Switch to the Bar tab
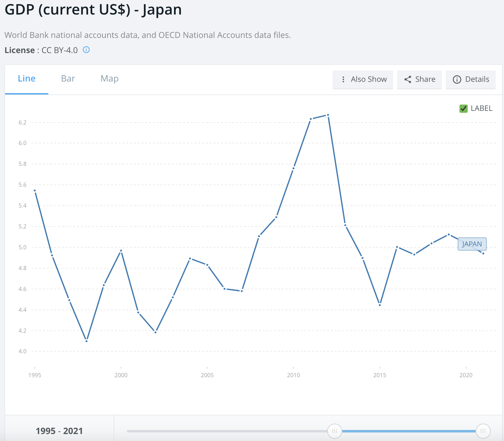Viewport: 504px width, 441px height. pos(68,79)
